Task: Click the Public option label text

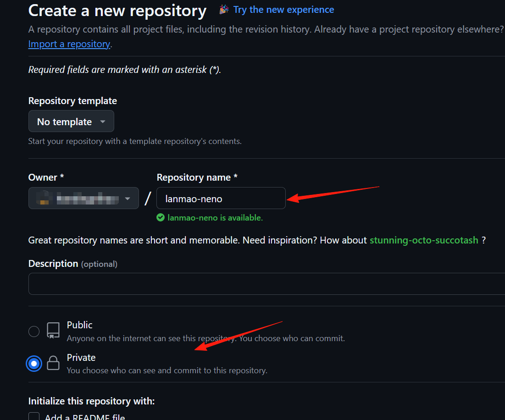Action: click(79, 325)
